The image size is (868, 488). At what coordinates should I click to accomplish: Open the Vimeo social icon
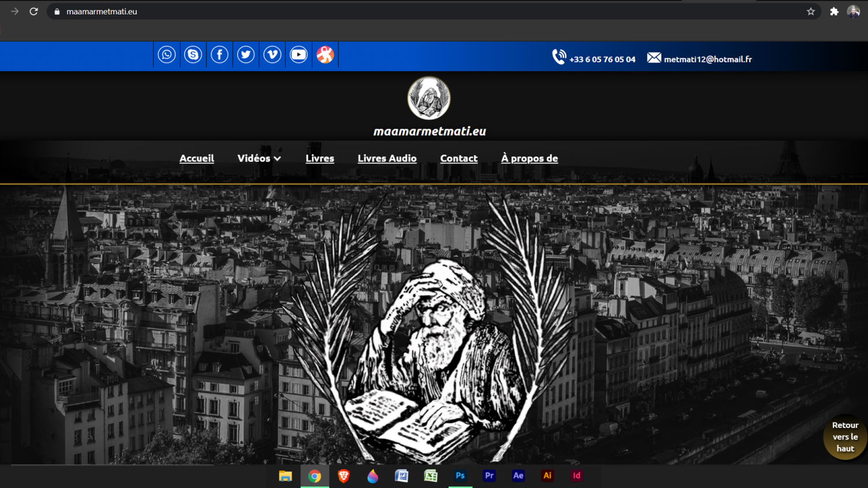coord(273,55)
